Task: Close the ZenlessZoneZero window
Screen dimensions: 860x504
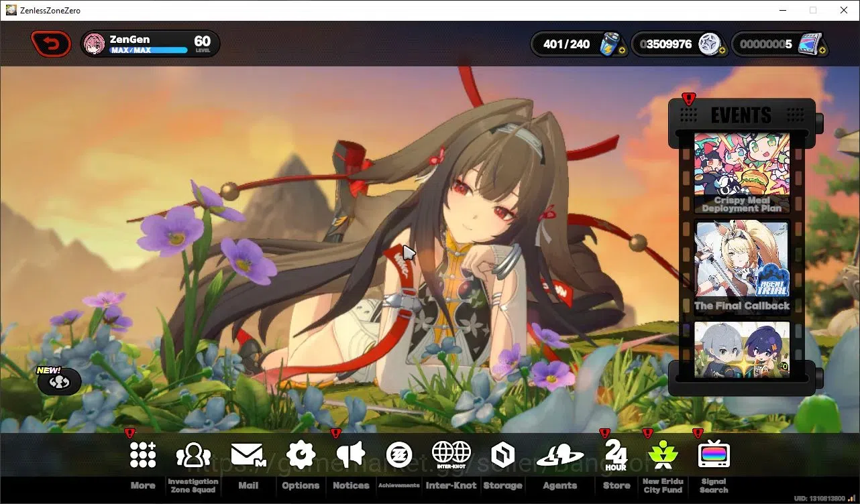Action: (x=844, y=10)
